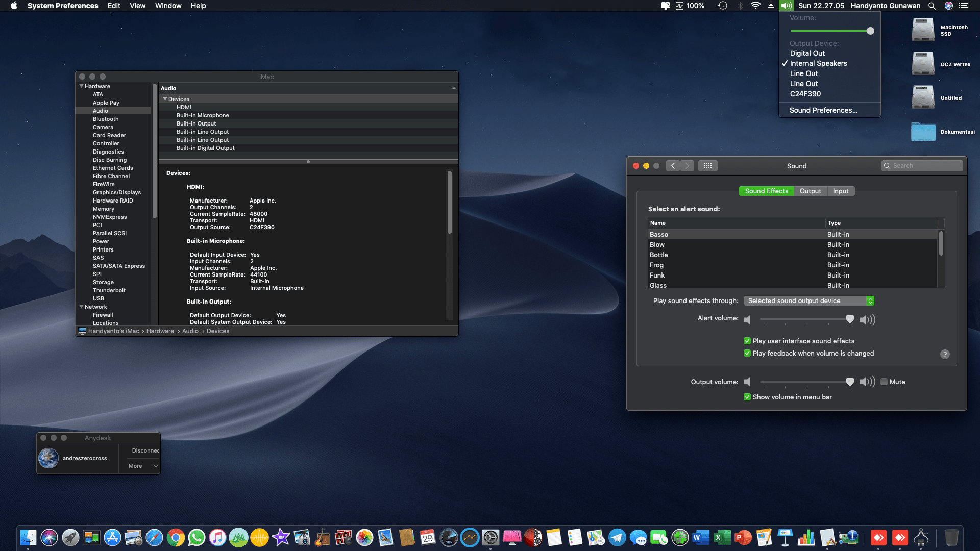Viewport: 980px width, 551px height.
Task: Launch AnyDesk from the Dock
Action: tap(879, 537)
